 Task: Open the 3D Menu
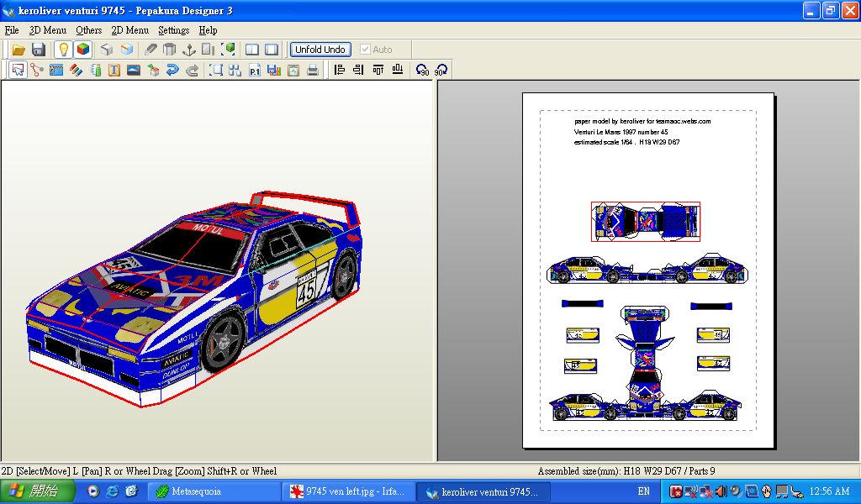48,30
